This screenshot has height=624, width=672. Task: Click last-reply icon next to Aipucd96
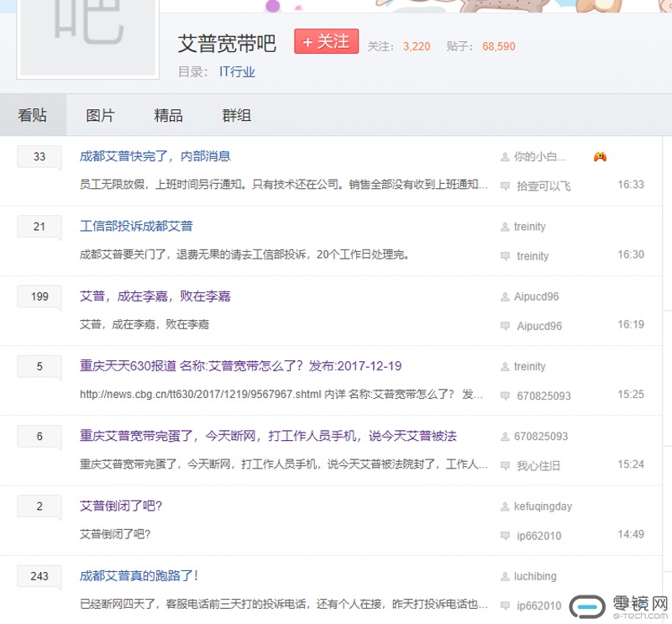tap(506, 326)
